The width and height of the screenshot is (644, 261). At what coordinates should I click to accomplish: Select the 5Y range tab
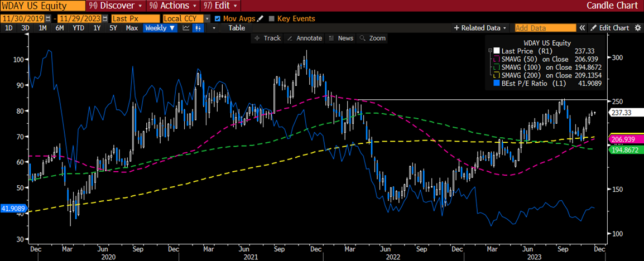tap(113, 28)
